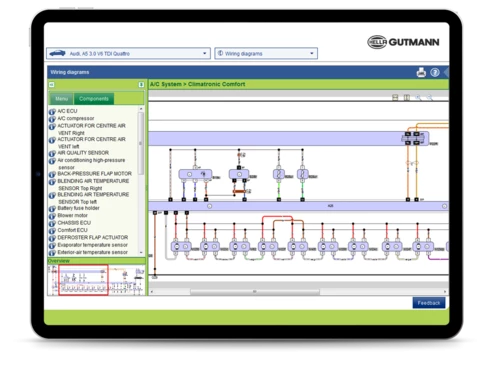492x370 pixels.
Task: Toggle the sidebar pin button at right
Action: [141, 85]
